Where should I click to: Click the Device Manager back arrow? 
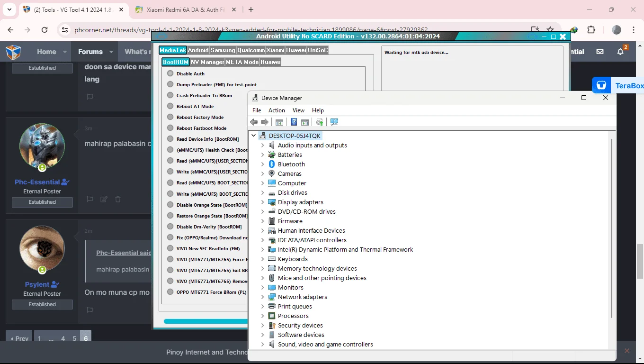pos(254,122)
